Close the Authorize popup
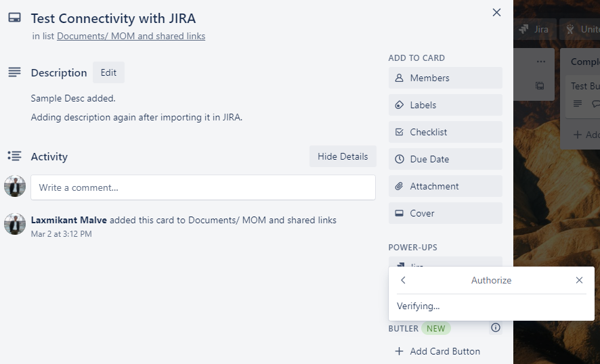Viewport: 600px width, 364px height. pyautogui.click(x=579, y=280)
